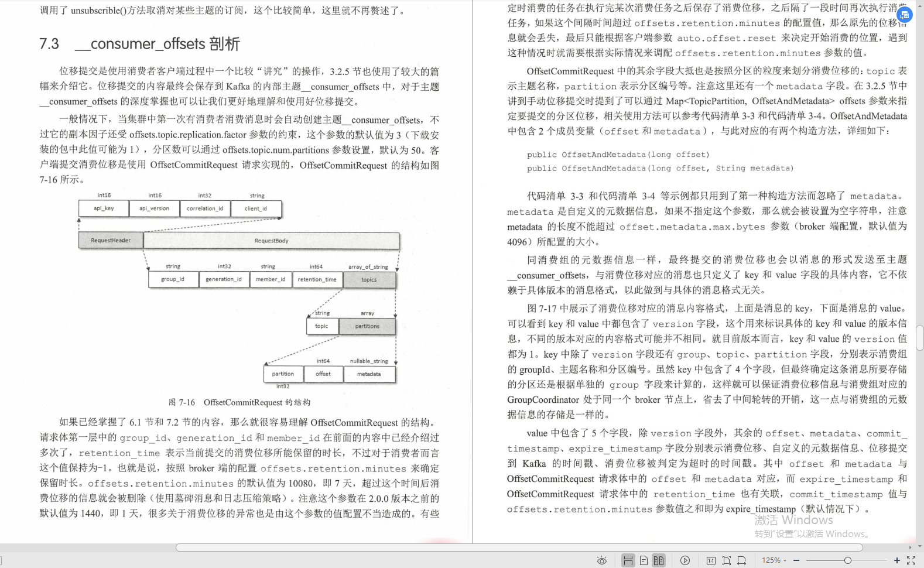Click the correlation_id field box

(204, 208)
